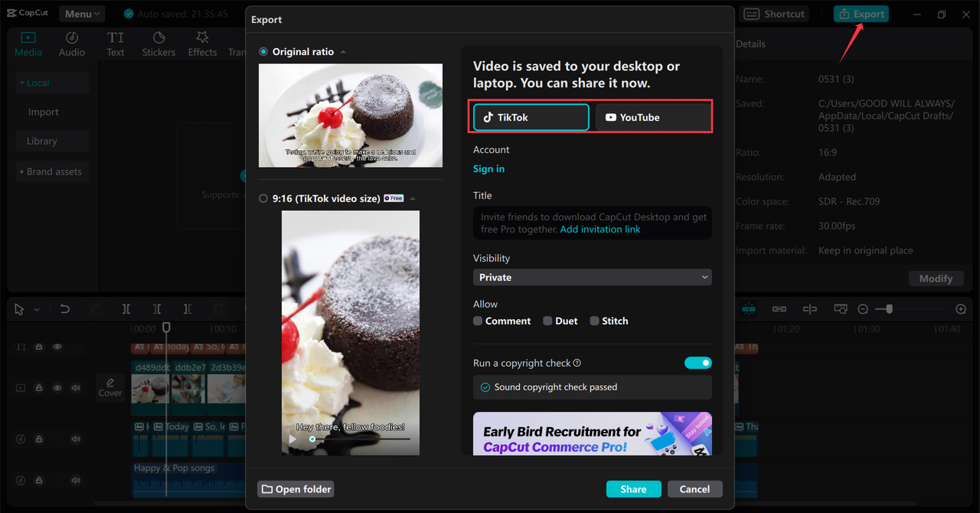Click the Split icon in timeline toolbar
The width and height of the screenshot is (980, 513).
126,309
